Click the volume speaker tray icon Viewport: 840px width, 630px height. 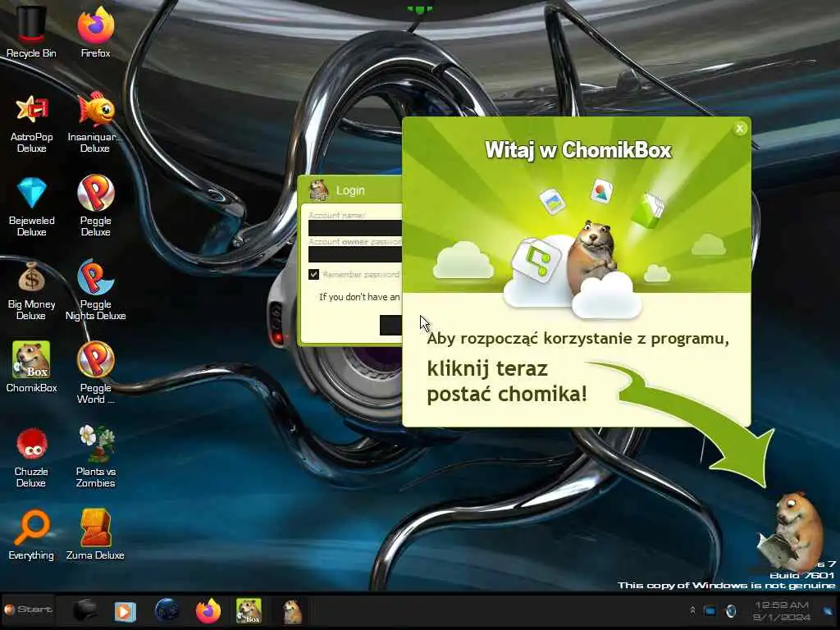click(x=731, y=610)
